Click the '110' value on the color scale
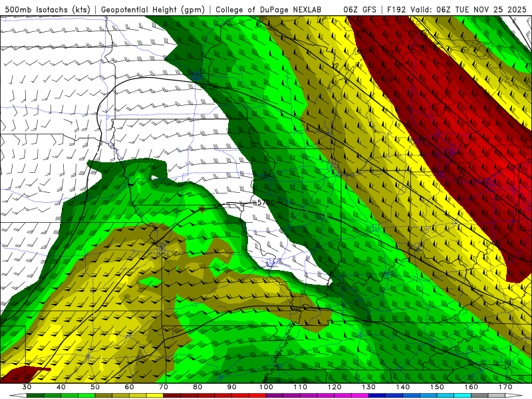The width and height of the screenshot is (532, 399). (301, 387)
